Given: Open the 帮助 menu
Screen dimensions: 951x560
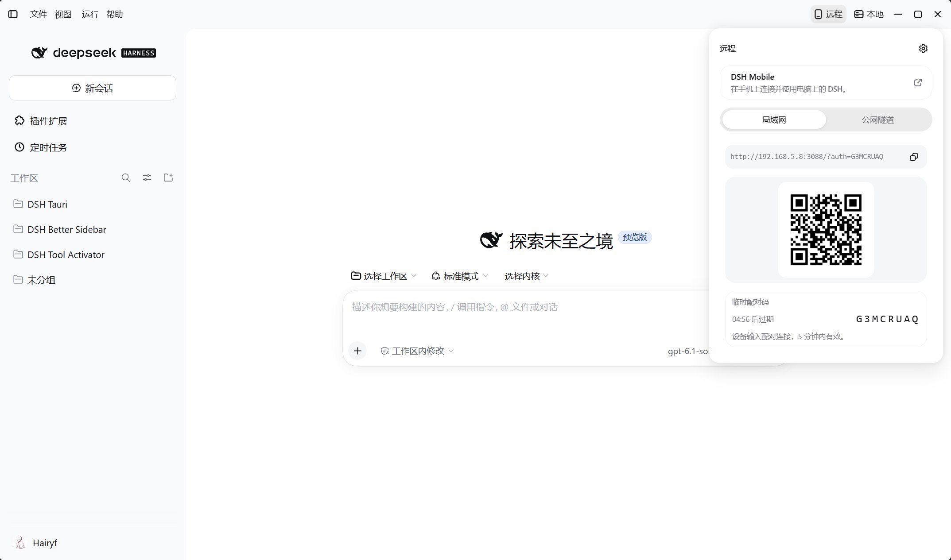Looking at the screenshot, I should [x=115, y=14].
